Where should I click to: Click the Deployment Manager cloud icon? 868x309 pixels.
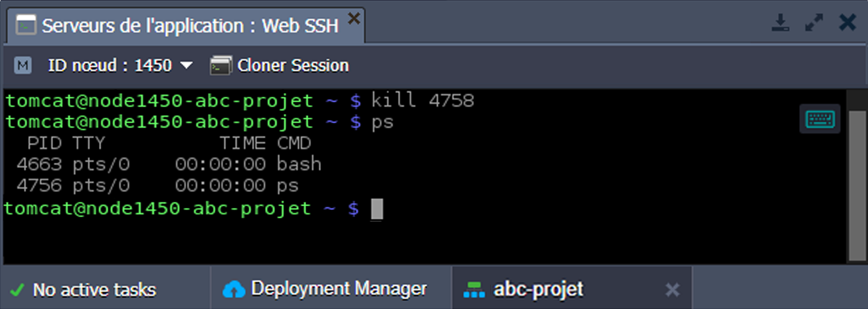click(x=234, y=290)
